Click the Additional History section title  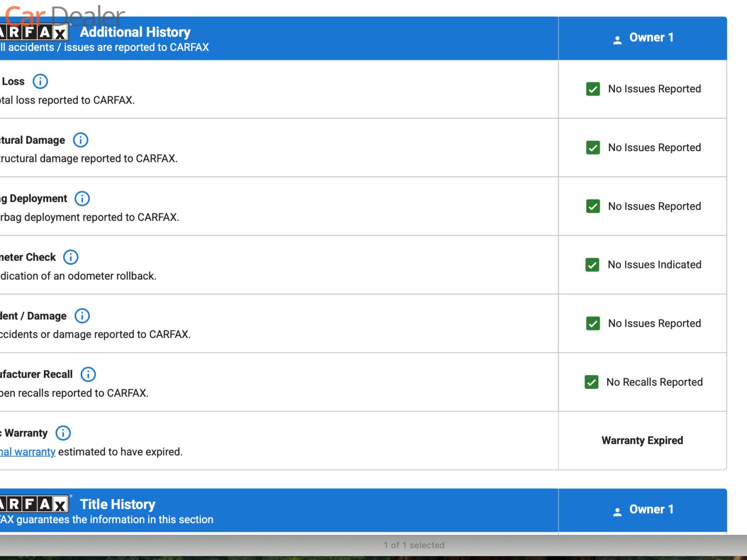tap(135, 32)
